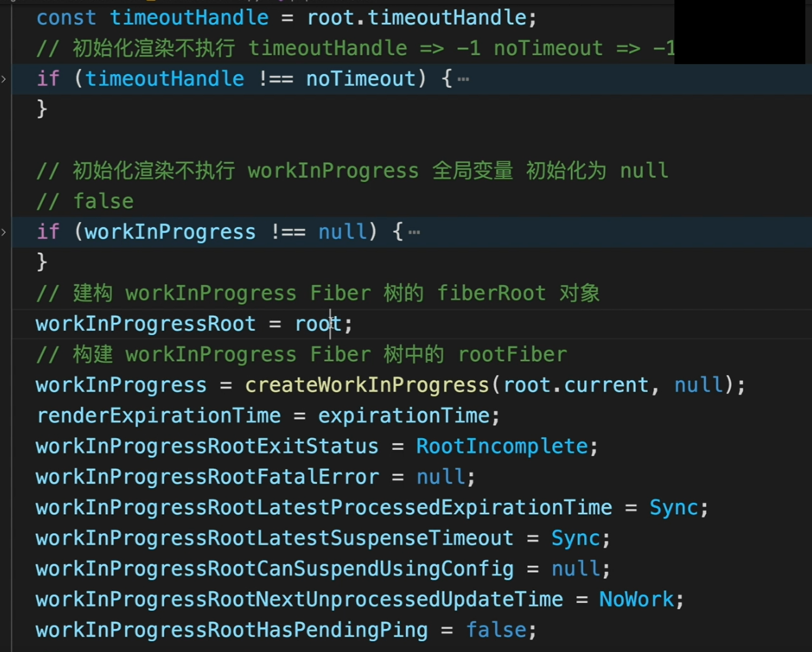
Task: Select the NoWork assignment value
Action: coord(636,599)
